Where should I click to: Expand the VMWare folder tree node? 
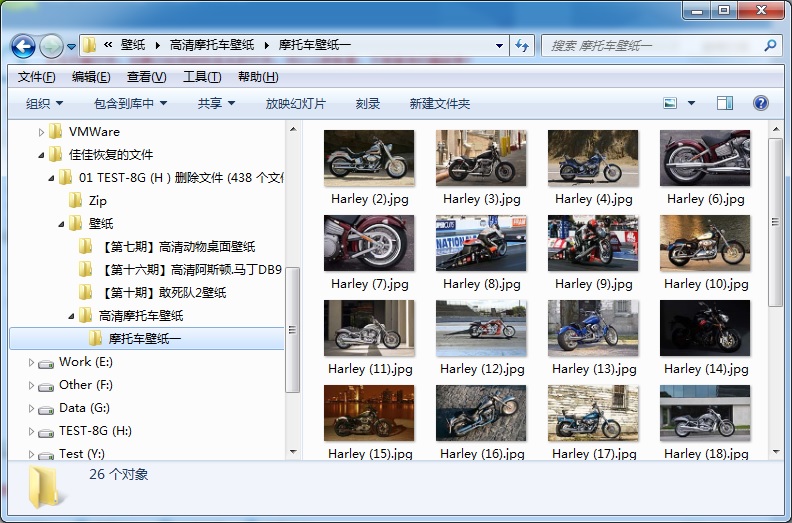(41, 132)
